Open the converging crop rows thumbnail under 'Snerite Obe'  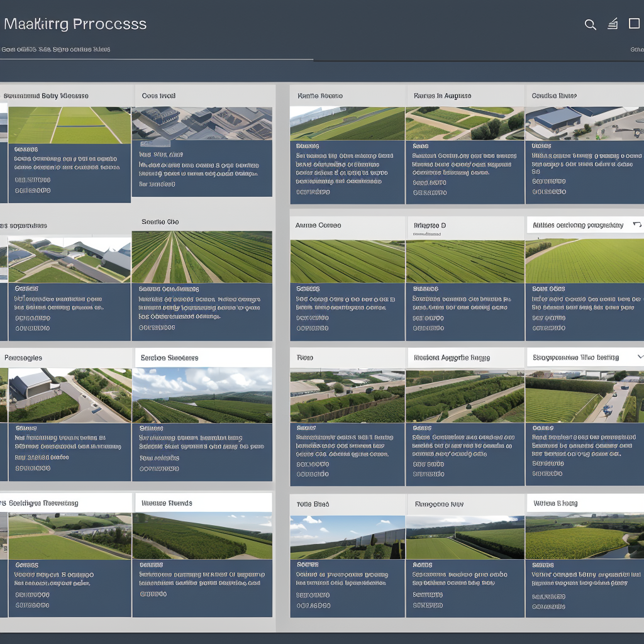pos(202,257)
